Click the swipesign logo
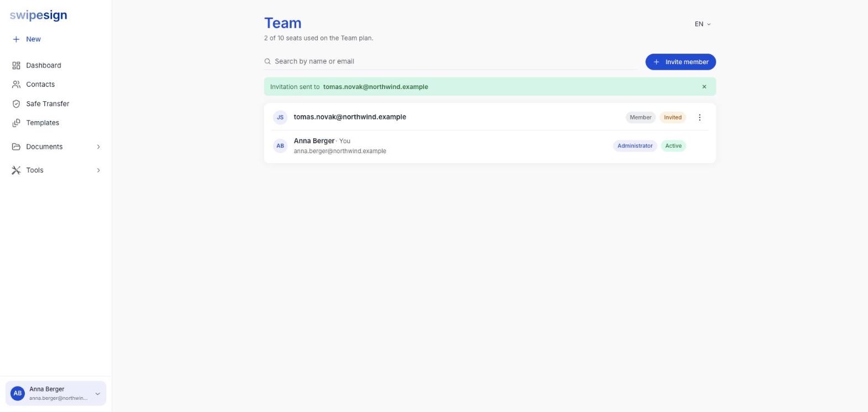Image resolution: width=868 pixels, height=412 pixels. coord(38,15)
